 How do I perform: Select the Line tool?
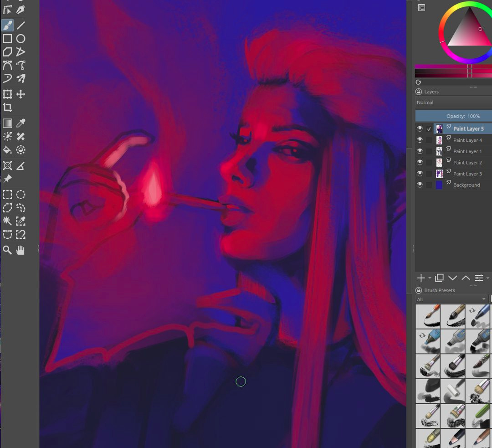[x=20, y=25]
